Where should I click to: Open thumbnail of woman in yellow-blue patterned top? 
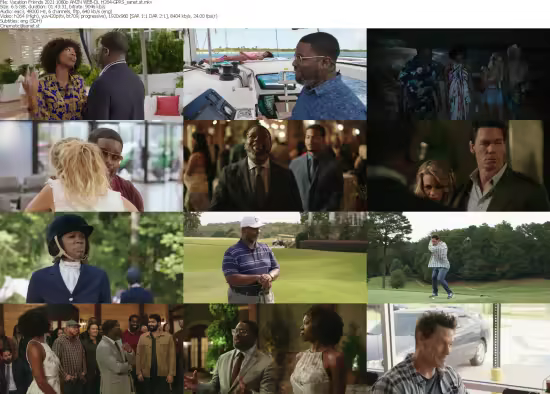click(x=92, y=74)
